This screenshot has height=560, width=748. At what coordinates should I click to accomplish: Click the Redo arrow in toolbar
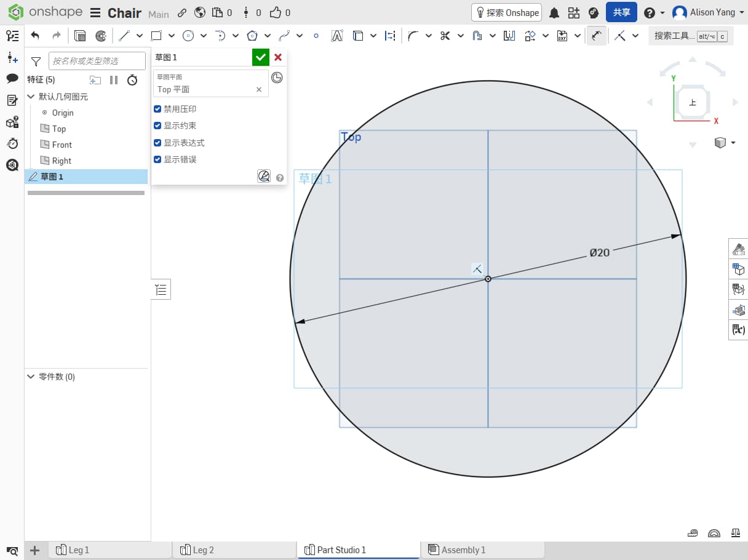[x=56, y=36]
